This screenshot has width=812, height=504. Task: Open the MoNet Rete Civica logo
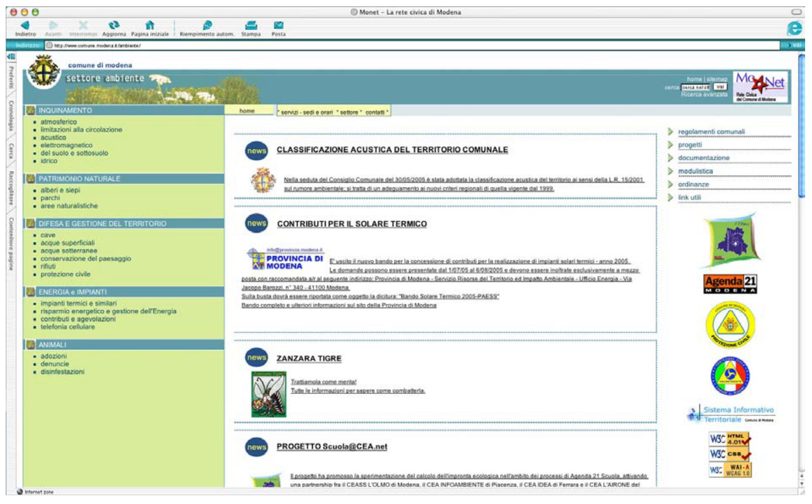(760, 87)
